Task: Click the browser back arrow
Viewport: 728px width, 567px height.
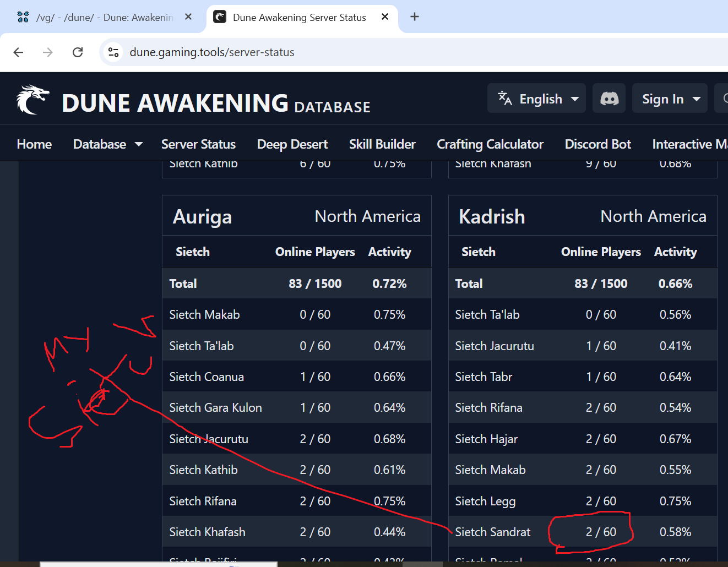Action: point(18,52)
